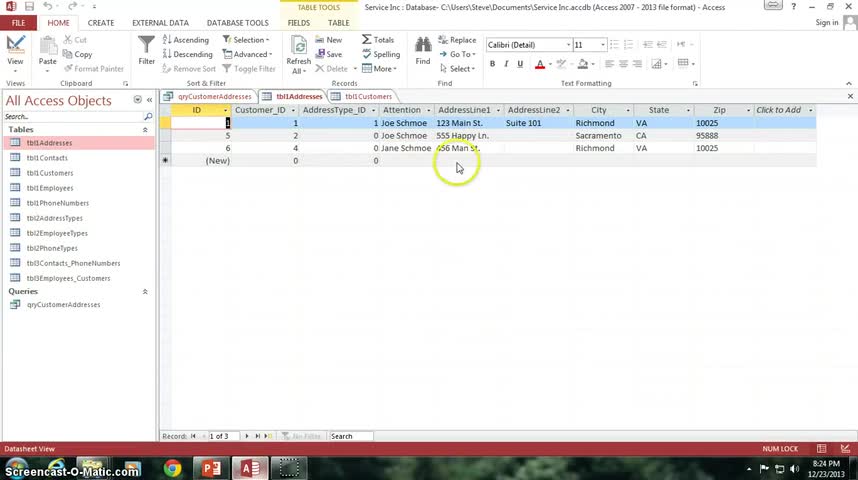Viewport: 858px width, 480px height.
Task: Go to the last record
Action: tap(258, 436)
